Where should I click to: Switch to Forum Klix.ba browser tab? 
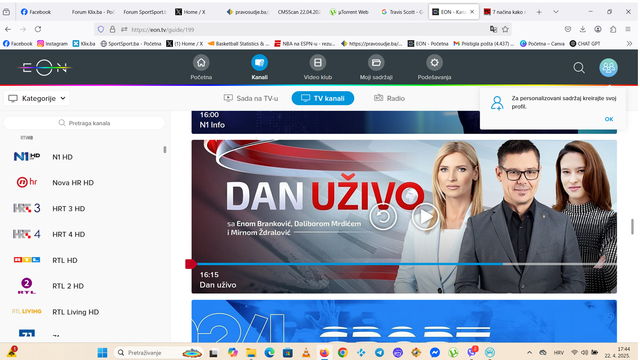(x=92, y=12)
